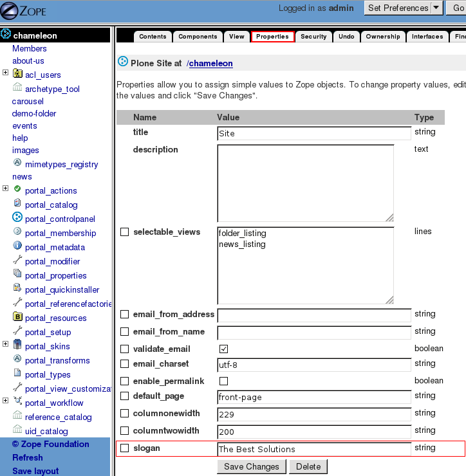Expand the acl_users tree node
The width and height of the screenshot is (466, 476).
pyautogui.click(x=5, y=72)
